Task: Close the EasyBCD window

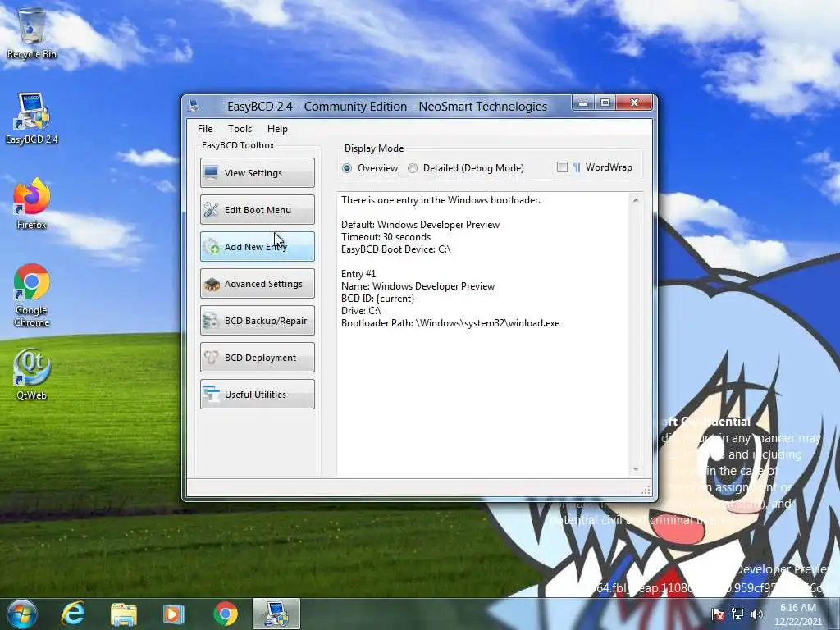Action: click(x=634, y=103)
